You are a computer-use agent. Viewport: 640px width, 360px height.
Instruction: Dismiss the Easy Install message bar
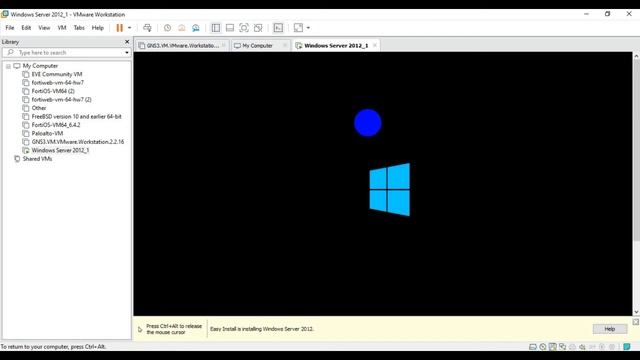pyautogui.click(x=636, y=322)
